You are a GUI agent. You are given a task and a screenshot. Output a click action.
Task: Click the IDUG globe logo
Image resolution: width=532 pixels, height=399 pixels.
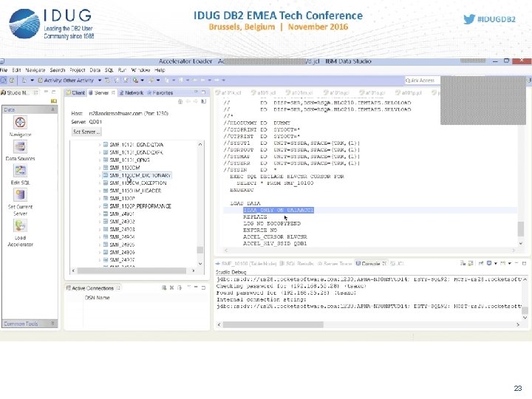(x=24, y=24)
